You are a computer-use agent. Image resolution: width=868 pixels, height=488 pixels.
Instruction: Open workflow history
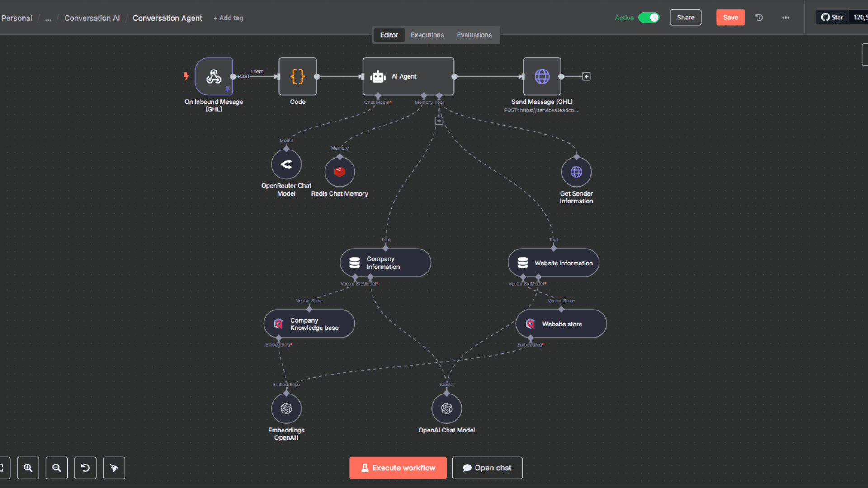(759, 18)
